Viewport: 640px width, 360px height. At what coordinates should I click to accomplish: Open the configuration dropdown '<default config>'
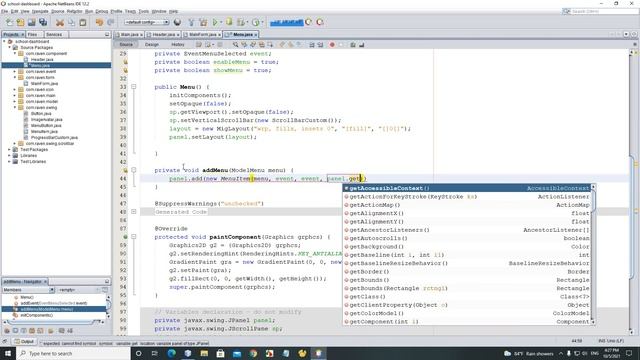click(x=147, y=22)
